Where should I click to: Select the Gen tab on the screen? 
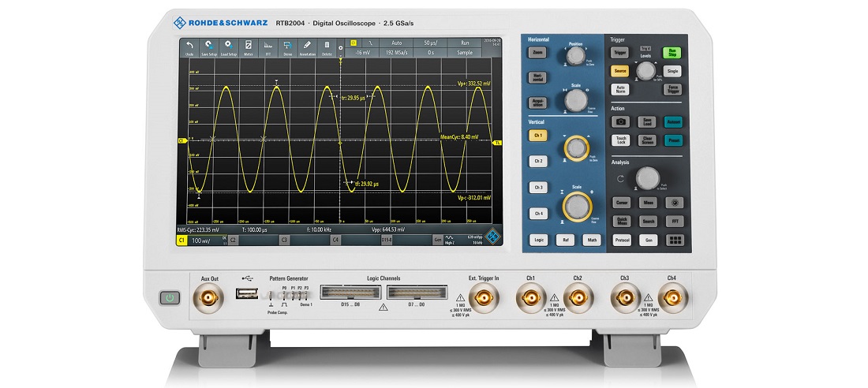point(438,241)
